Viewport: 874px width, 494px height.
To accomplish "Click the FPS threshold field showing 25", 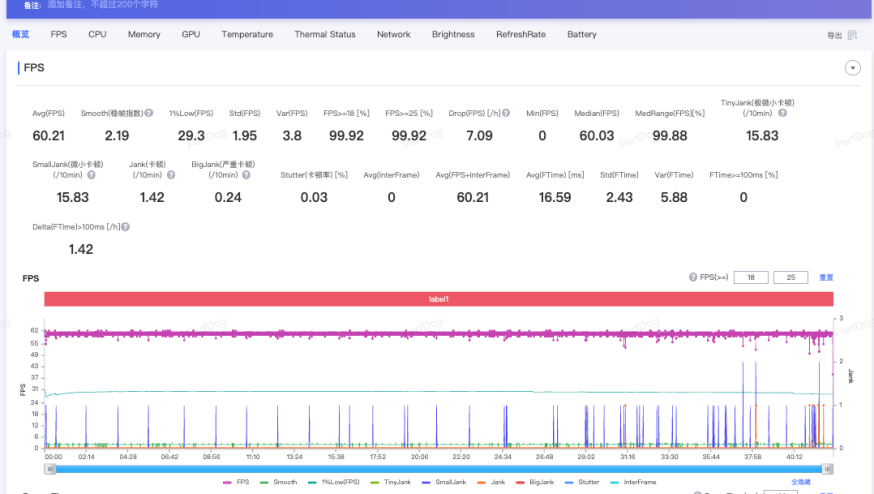I will coord(790,277).
